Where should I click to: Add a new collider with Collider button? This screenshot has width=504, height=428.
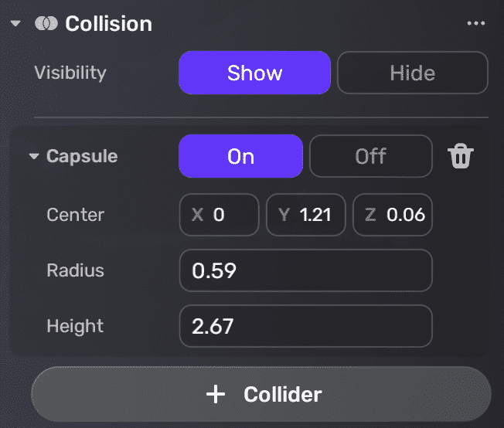click(x=261, y=395)
